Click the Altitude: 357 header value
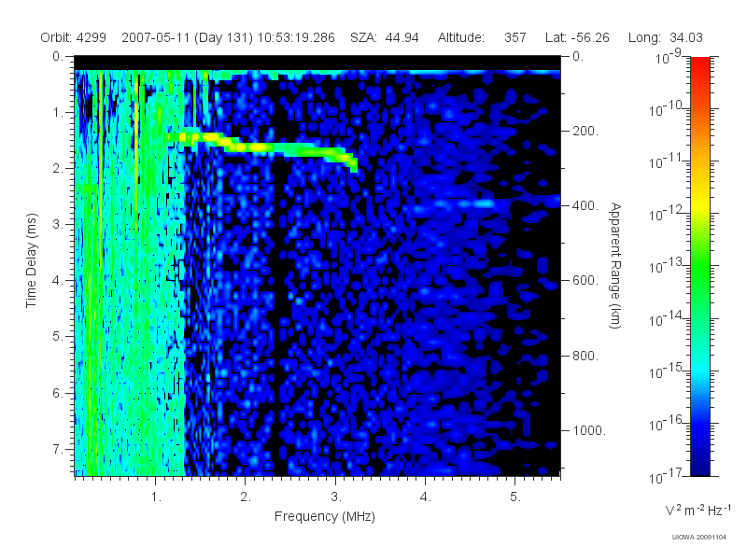The width and height of the screenshot is (747, 560). (482, 37)
